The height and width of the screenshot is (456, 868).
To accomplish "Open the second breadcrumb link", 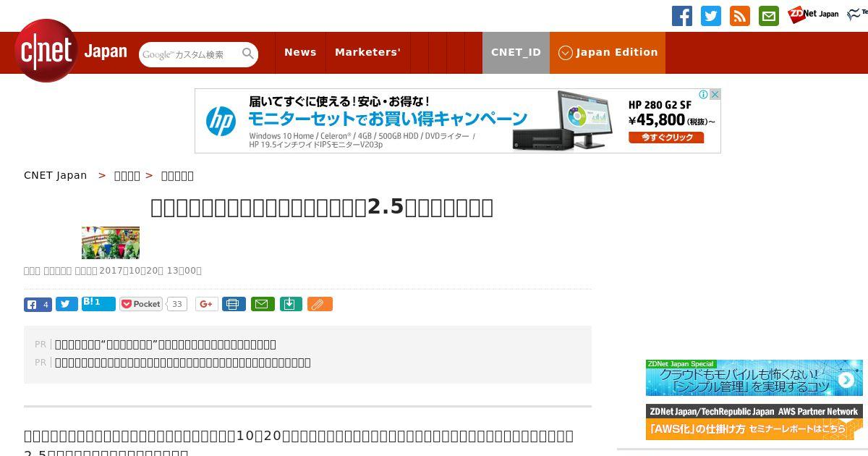I will 127,175.
